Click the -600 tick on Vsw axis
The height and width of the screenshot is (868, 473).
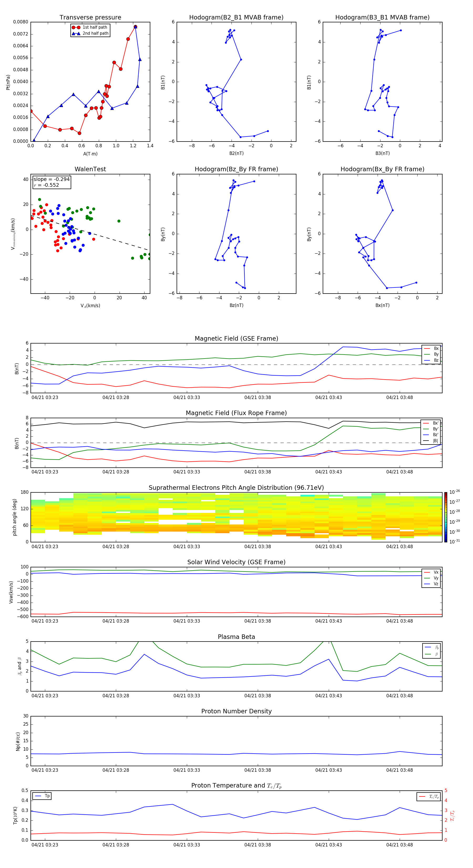point(22,617)
